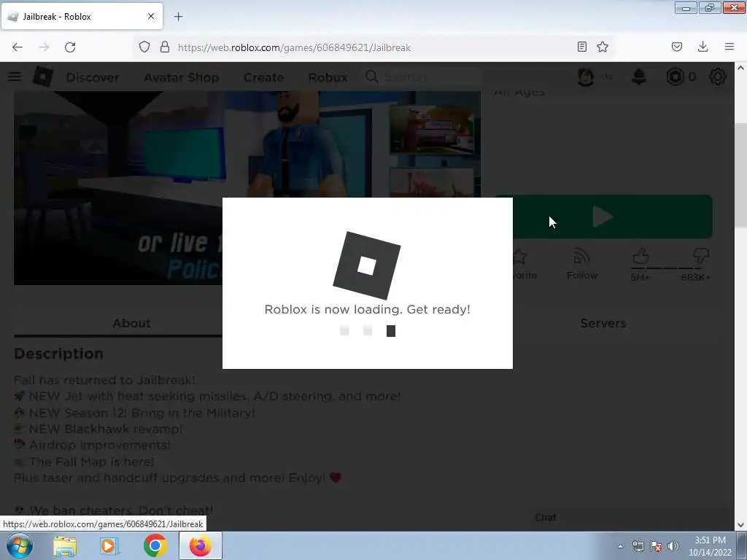
Task: Open the network tray icon
Action: [x=638, y=546]
